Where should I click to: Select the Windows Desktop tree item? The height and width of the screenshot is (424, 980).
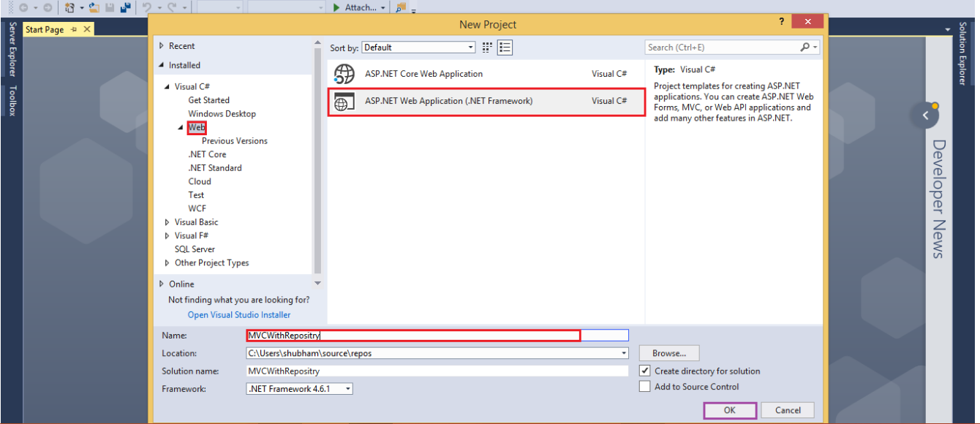click(222, 114)
